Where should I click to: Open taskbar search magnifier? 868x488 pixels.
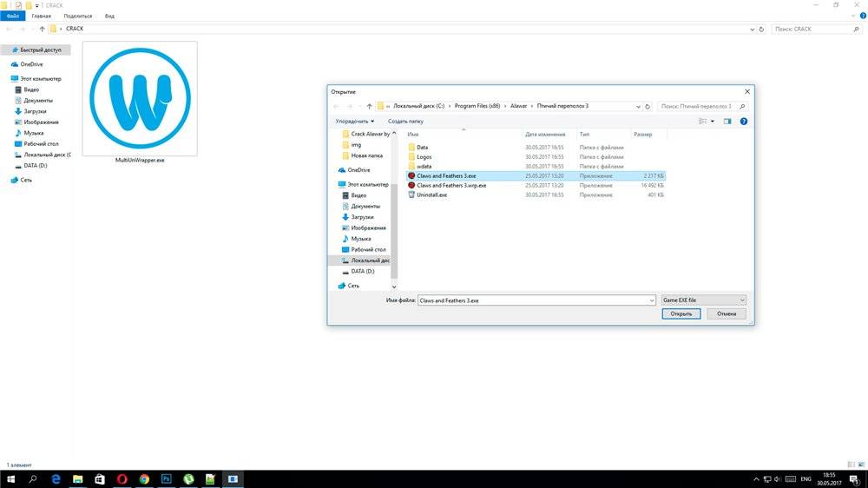tap(33, 479)
